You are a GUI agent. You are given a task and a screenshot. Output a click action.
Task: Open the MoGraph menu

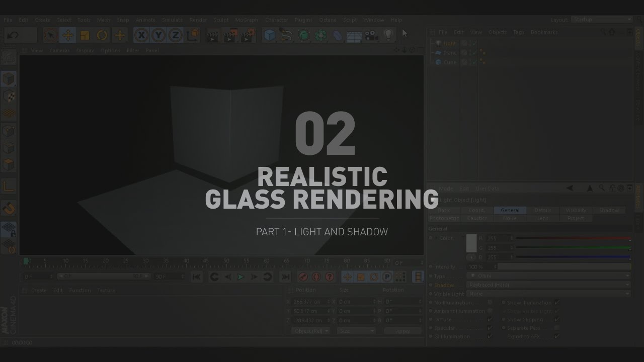pyautogui.click(x=247, y=20)
